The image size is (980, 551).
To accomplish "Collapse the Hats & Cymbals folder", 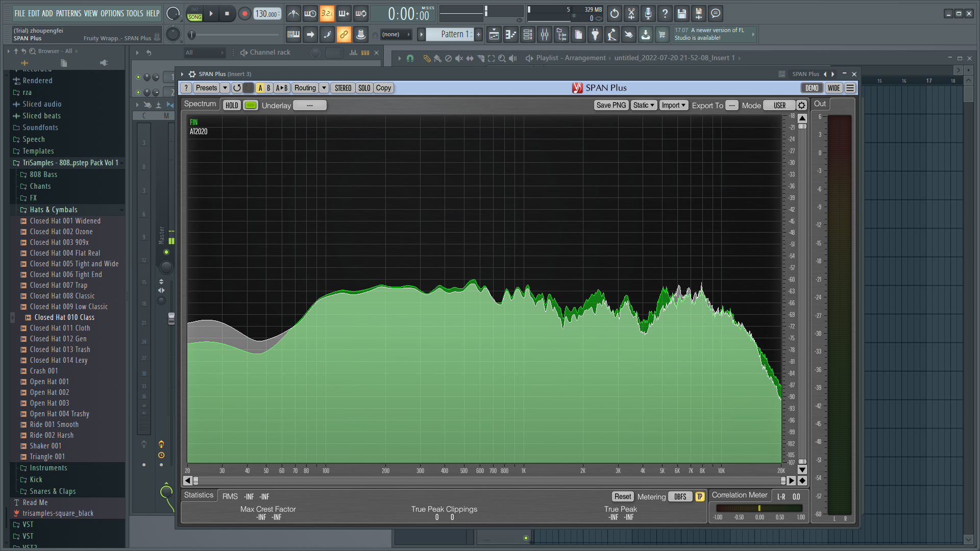I will [x=53, y=210].
